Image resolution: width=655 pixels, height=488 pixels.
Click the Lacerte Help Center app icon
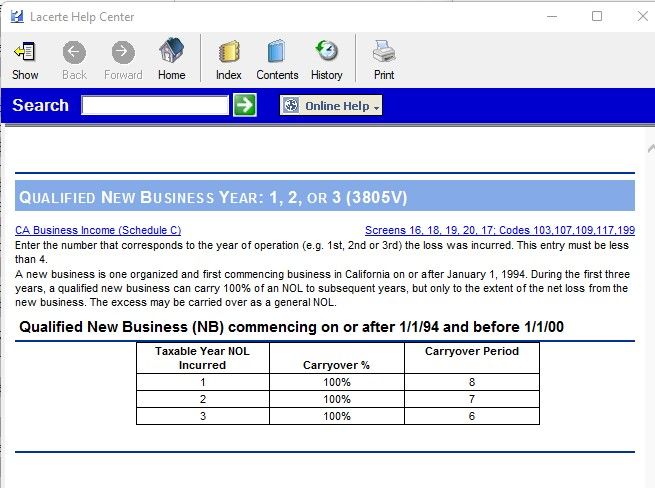tap(17, 17)
